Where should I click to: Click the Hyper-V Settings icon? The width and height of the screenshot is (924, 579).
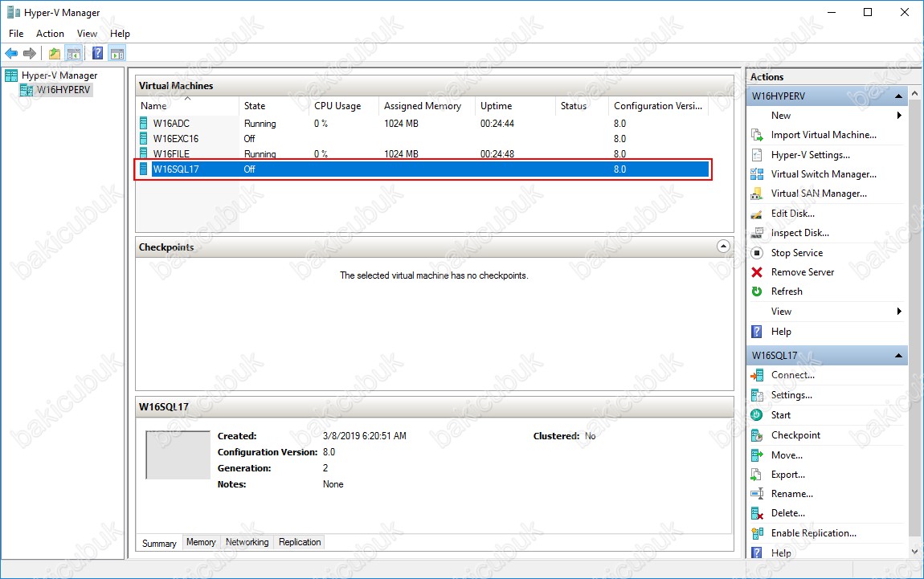tap(757, 155)
